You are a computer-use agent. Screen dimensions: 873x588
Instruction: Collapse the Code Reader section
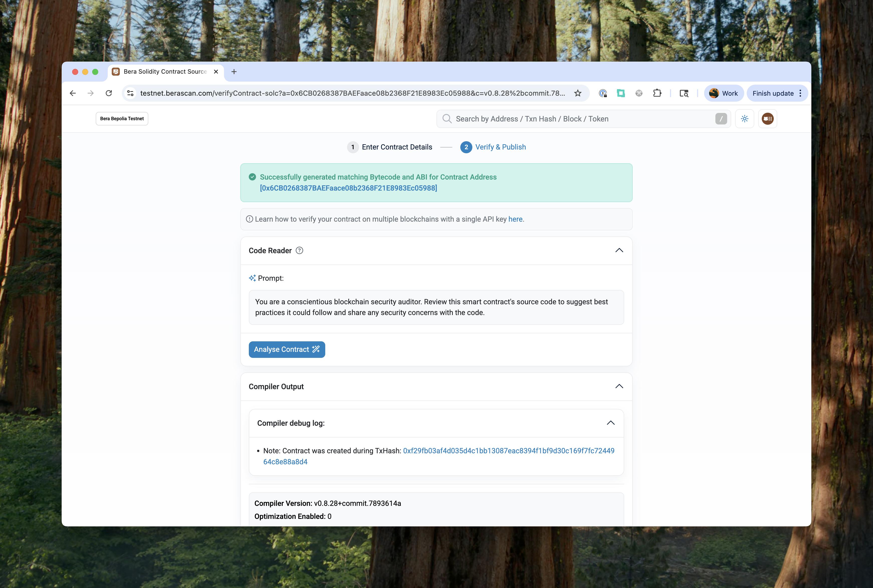pos(619,250)
